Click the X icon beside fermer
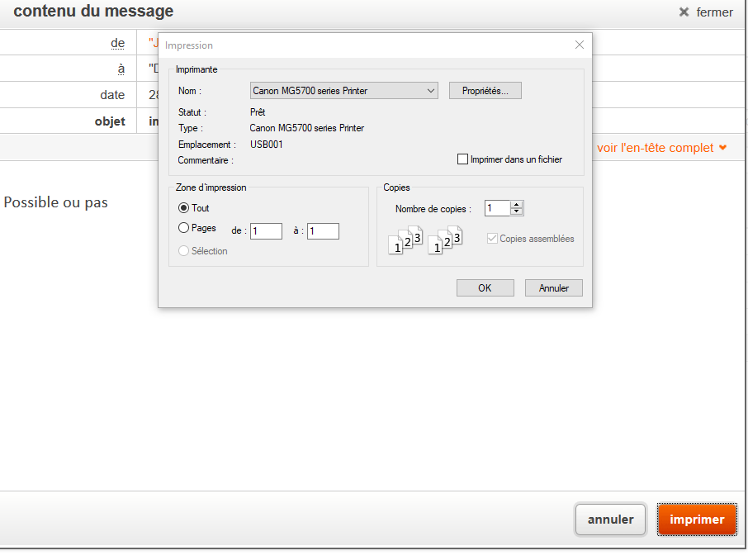The image size is (748, 560). [x=684, y=12]
